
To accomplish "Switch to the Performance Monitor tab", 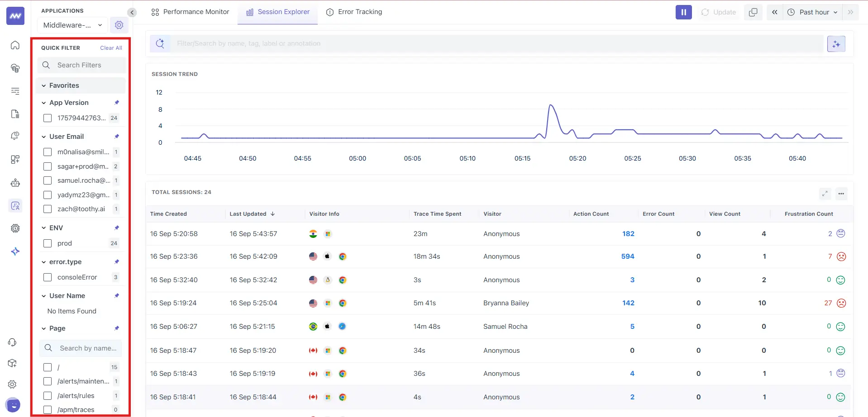I will tap(190, 12).
